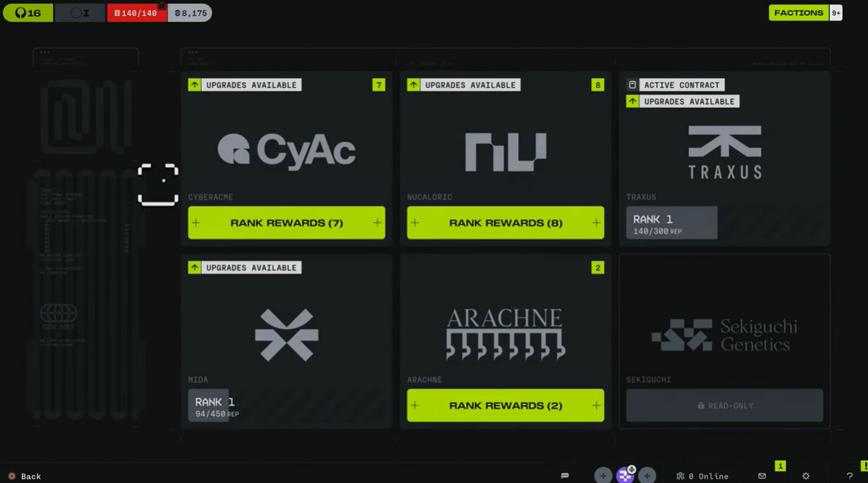The image size is (868, 483).
Task: Click the purple player avatar
Action: click(624, 475)
